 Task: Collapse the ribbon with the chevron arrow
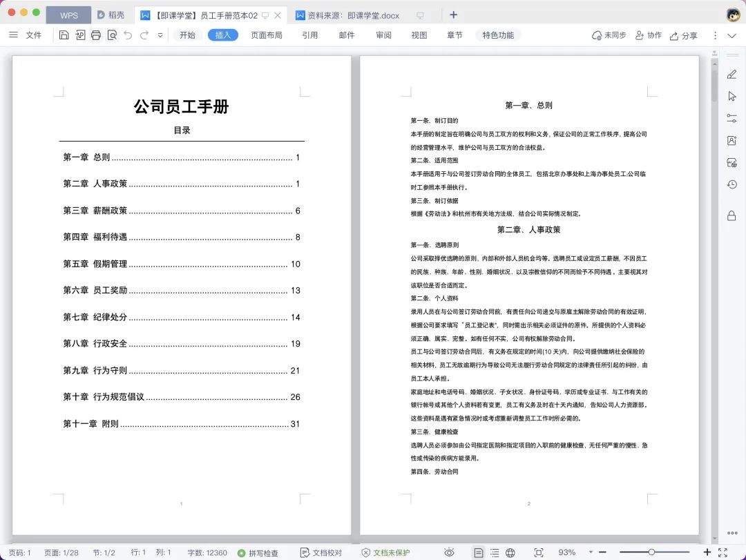(731, 36)
